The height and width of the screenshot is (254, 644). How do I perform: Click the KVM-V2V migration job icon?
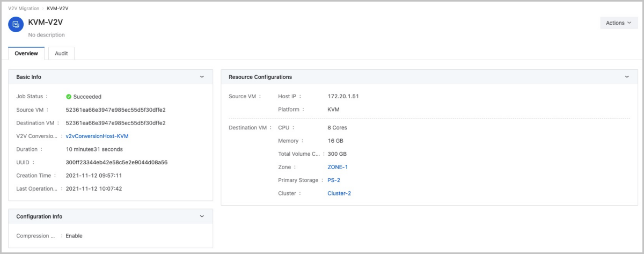click(16, 24)
